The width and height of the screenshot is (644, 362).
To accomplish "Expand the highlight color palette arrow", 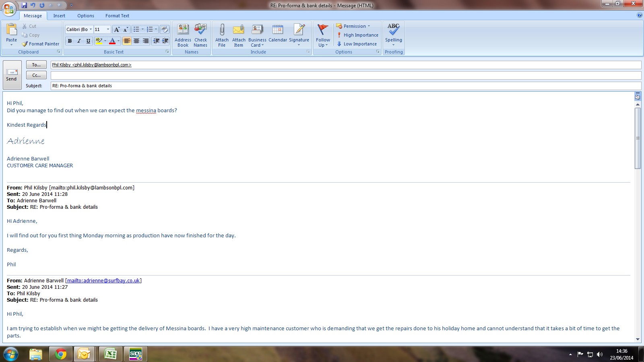I will (x=105, y=41).
